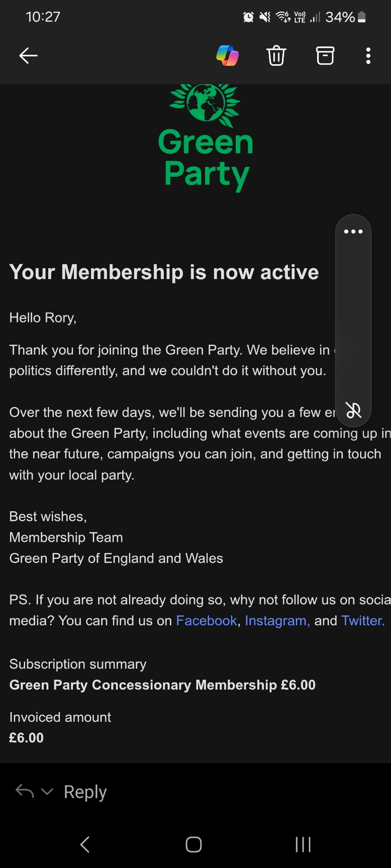The width and height of the screenshot is (391, 868).
Task: Tap the reply arrow icon
Action: coord(25,792)
